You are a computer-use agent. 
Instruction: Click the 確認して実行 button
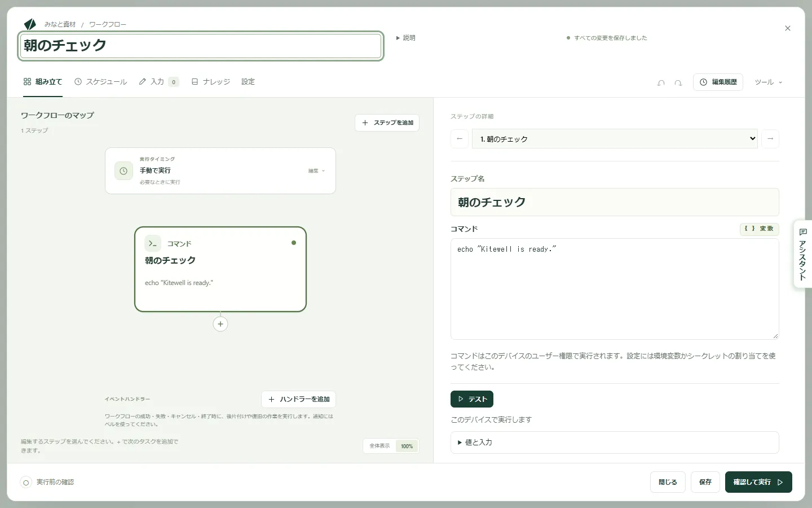point(758,482)
